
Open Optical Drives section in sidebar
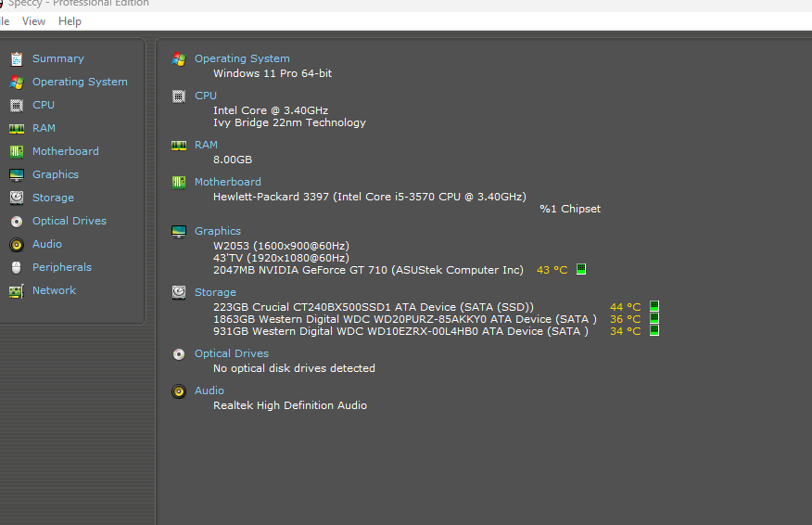pyautogui.click(x=70, y=221)
